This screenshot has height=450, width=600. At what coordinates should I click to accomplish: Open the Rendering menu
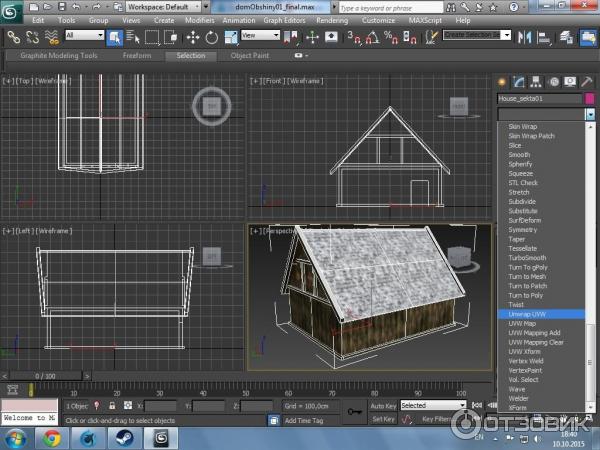(x=330, y=20)
